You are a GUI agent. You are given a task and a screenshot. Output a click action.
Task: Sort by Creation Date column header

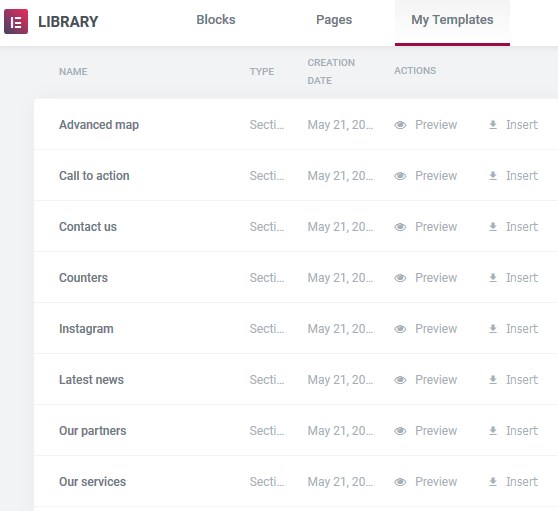coord(331,72)
